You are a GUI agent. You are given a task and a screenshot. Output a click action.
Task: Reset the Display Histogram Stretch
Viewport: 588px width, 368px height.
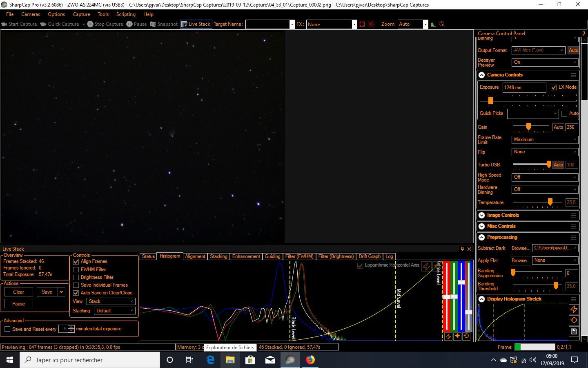(574, 320)
